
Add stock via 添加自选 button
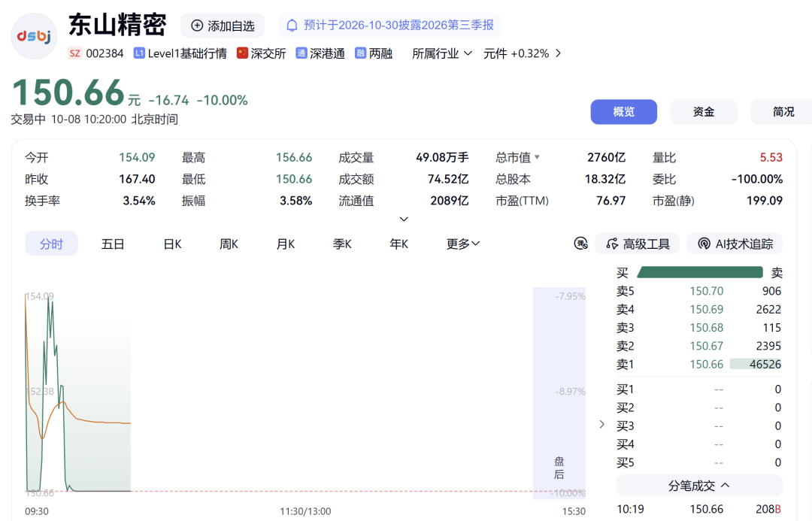(223, 26)
